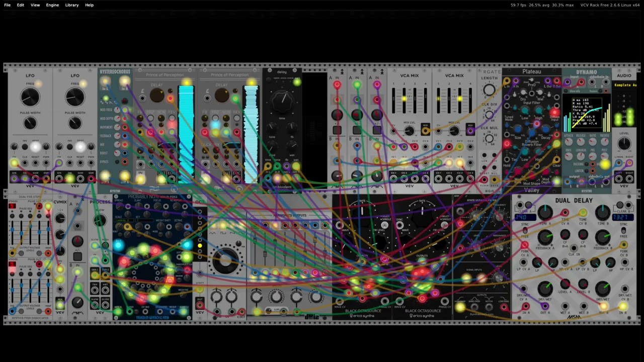Screen dimensions: 644x362
Task: Click the RGATE LENGTH knob
Action: coord(489,90)
